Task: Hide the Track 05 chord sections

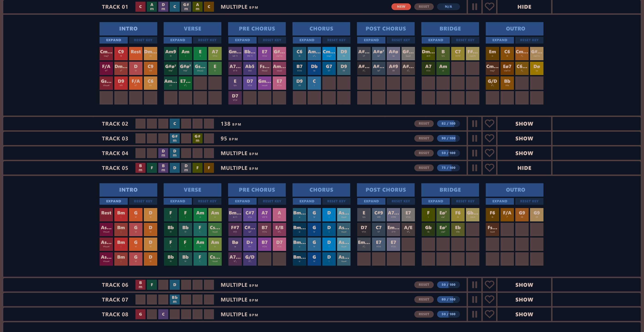Action: [x=524, y=168]
